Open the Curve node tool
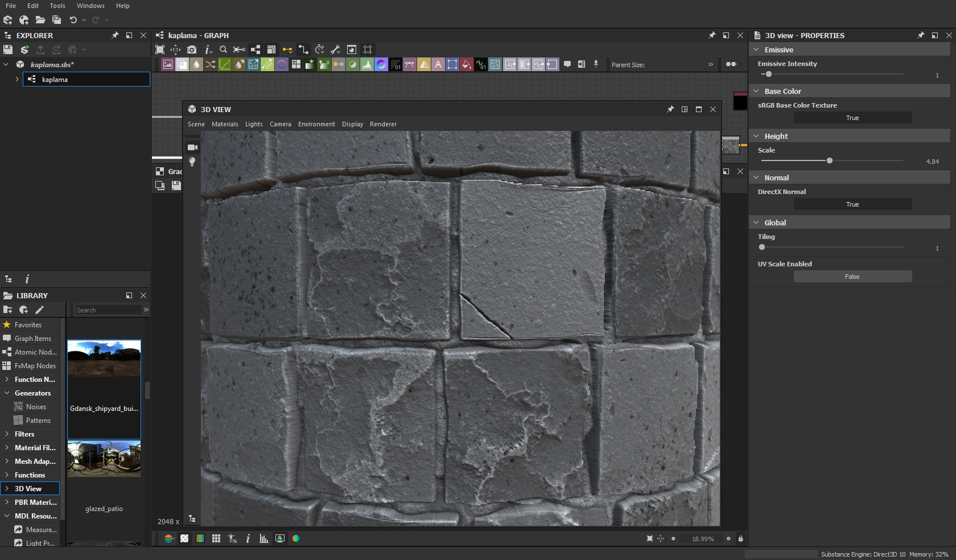 [225, 64]
